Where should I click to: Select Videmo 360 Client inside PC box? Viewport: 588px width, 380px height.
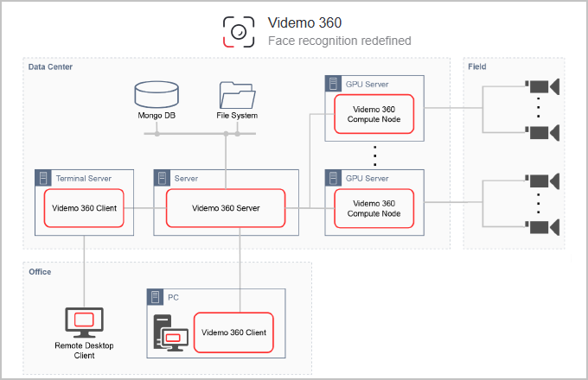point(233,332)
